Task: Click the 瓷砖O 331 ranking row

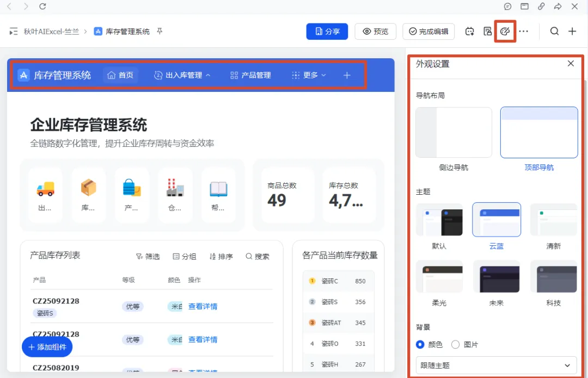Action: point(338,344)
